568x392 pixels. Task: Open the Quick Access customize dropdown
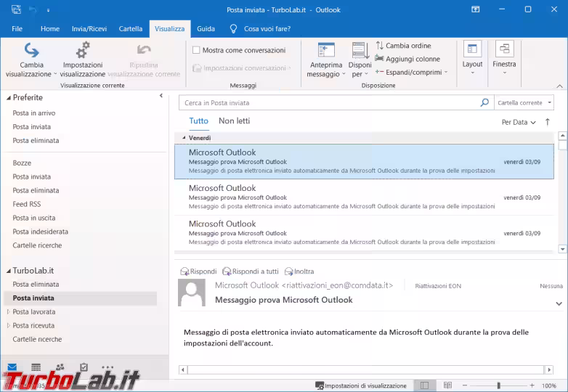tap(48, 10)
